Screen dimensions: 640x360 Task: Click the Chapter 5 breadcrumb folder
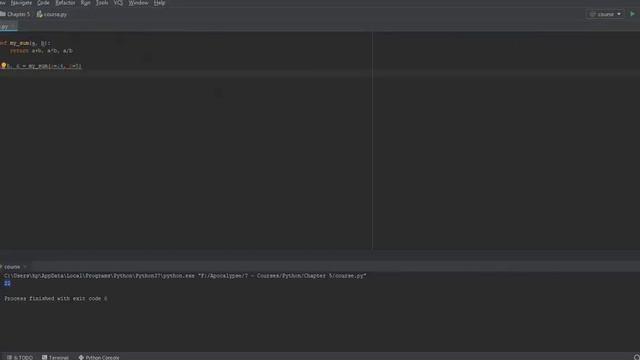coord(15,14)
